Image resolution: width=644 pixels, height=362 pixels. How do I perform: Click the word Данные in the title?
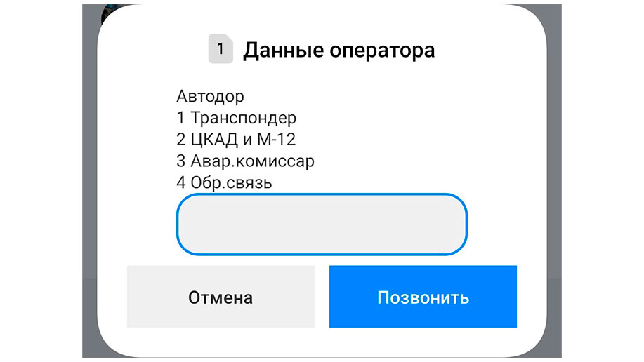point(284,51)
